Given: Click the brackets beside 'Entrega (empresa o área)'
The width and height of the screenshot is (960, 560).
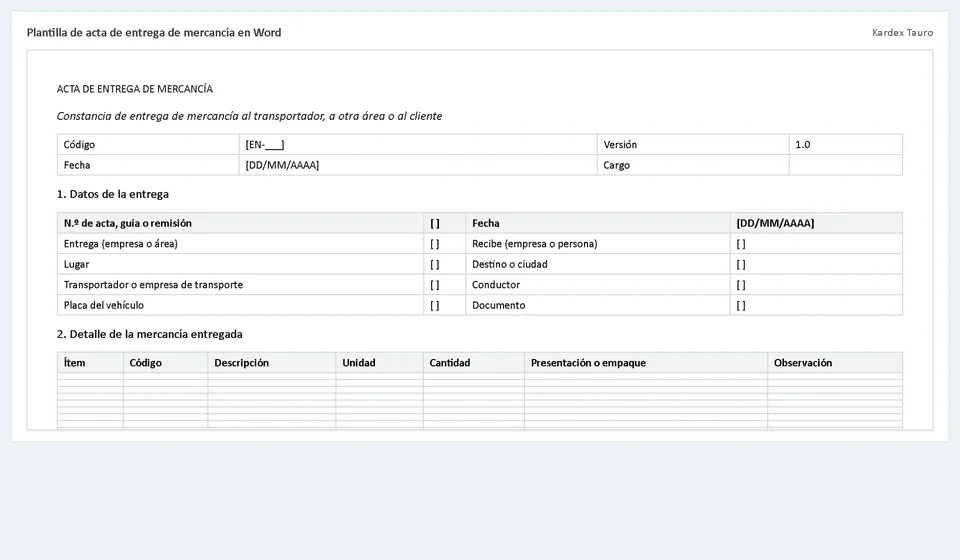Looking at the screenshot, I should (435, 244).
